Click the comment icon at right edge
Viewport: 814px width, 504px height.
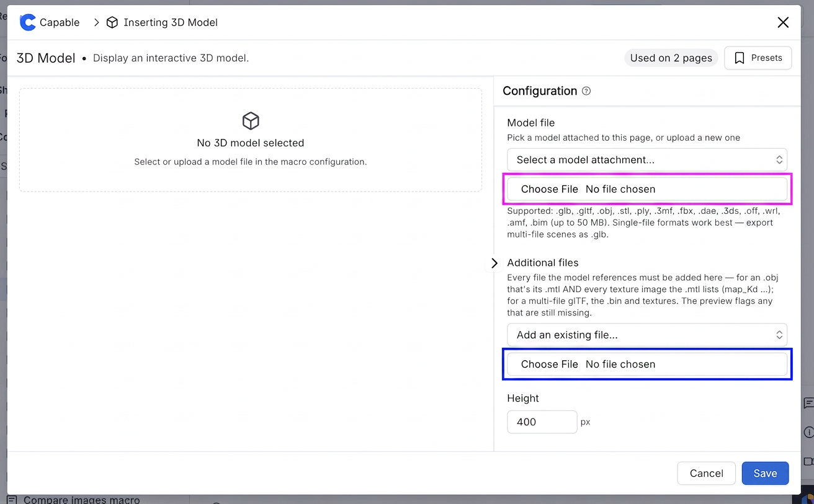(x=808, y=404)
